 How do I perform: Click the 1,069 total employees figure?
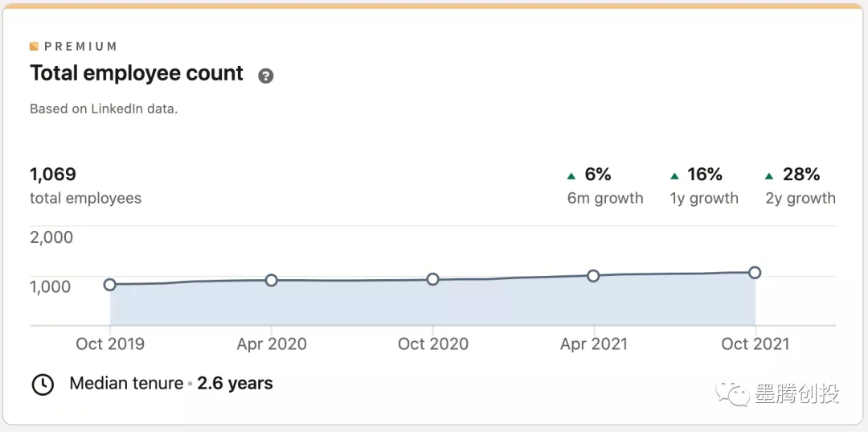[x=53, y=174]
